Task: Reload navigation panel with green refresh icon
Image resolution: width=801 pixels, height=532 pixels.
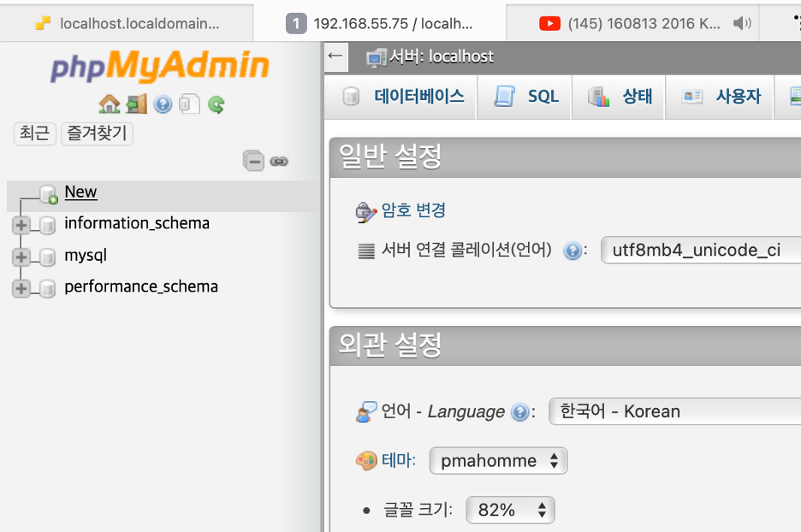Action: 217,104
